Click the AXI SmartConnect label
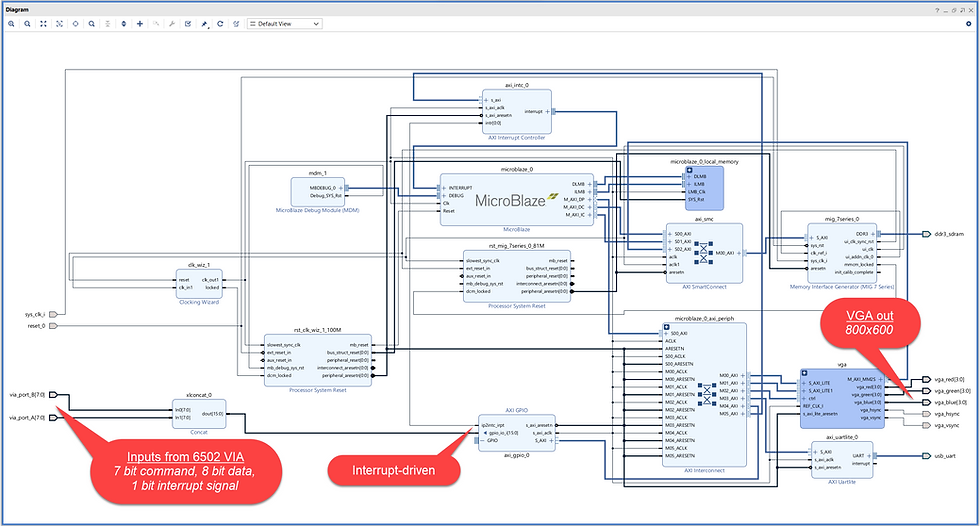Image resolution: width=980 pixels, height=526 pixels. tap(704, 287)
